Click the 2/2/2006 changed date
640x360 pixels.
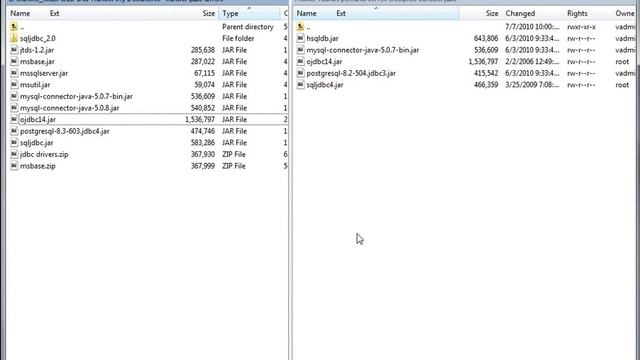pos(532,62)
